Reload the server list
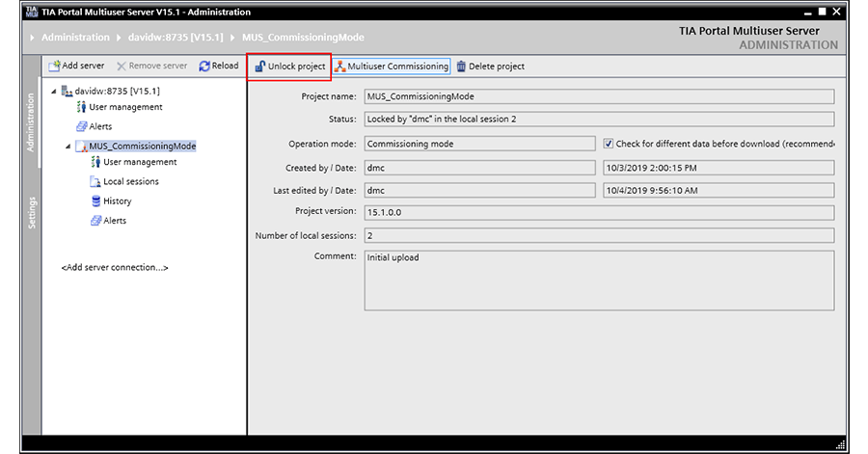This screenshot has width=868, height=454. (x=219, y=66)
